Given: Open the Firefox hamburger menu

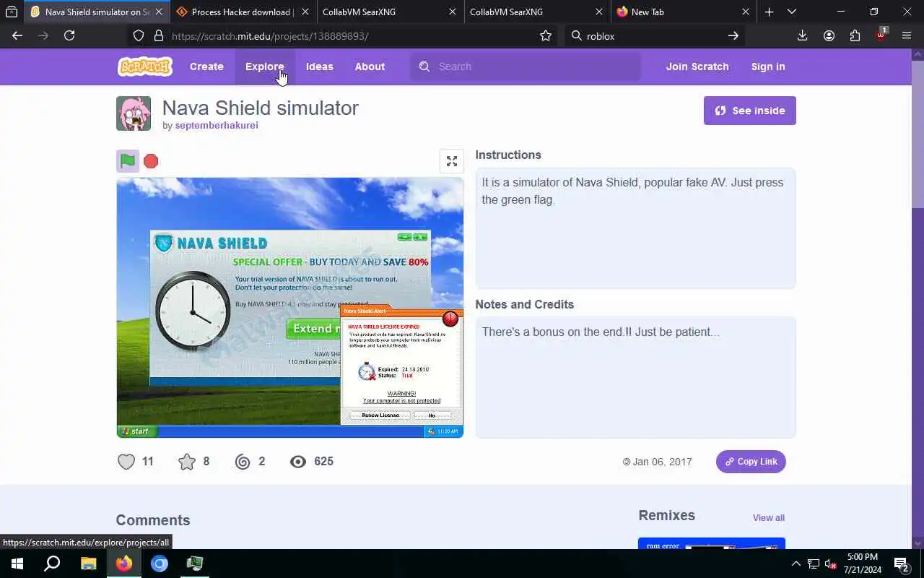Looking at the screenshot, I should point(907,35).
